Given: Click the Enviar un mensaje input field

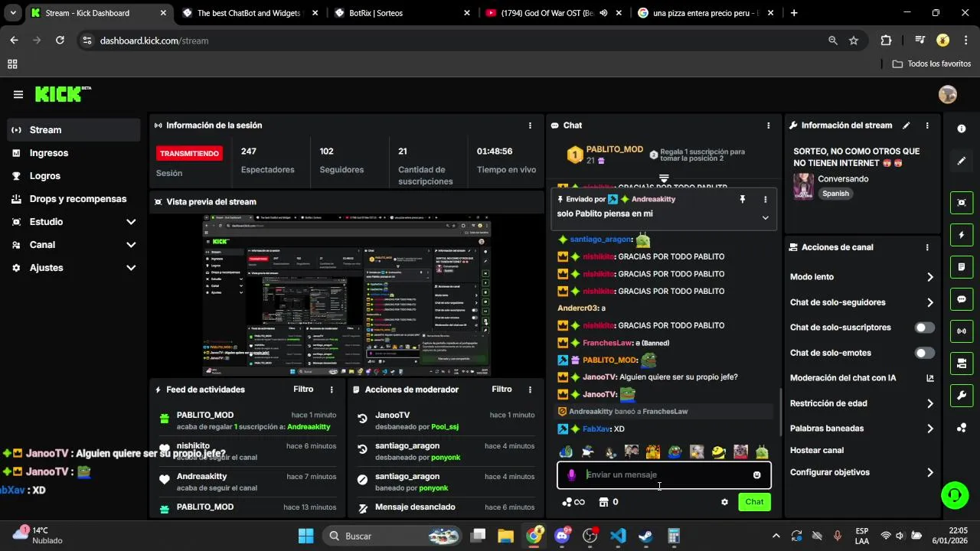Looking at the screenshot, I should (x=663, y=475).
